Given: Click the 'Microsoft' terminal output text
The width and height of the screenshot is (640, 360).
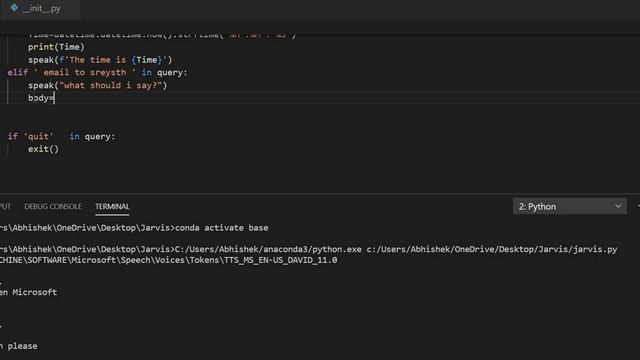Looking at the screenshot, I should coord(34,292).
